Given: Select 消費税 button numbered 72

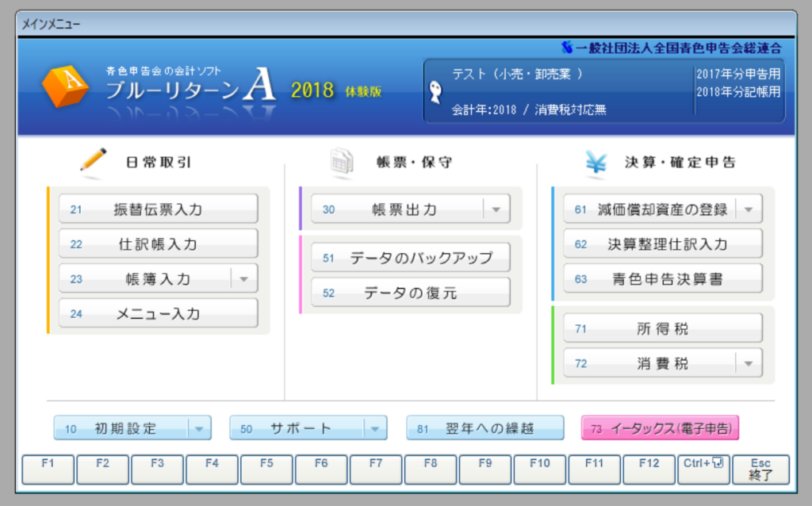Looking at the screenshot, I should coord(649,363).
